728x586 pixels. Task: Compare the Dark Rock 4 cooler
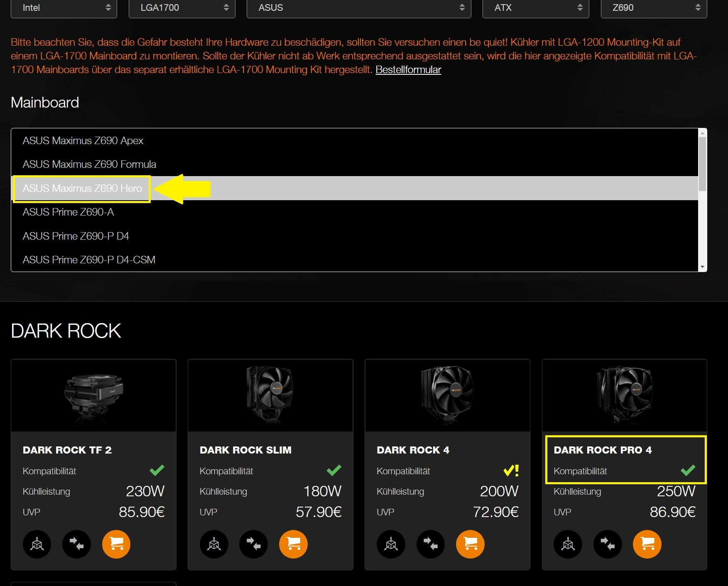(431, 544)
